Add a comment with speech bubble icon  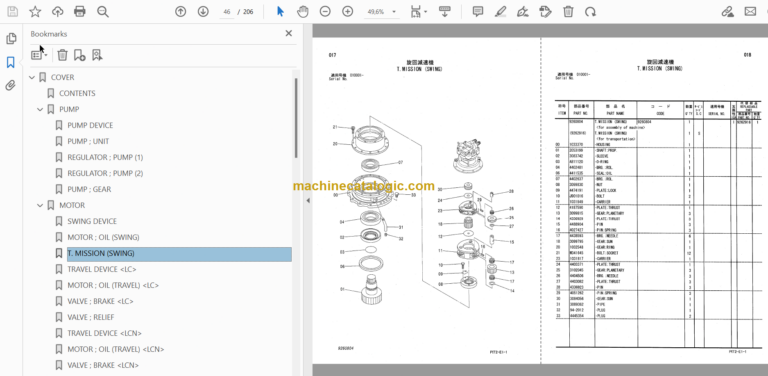pos(478,12)
